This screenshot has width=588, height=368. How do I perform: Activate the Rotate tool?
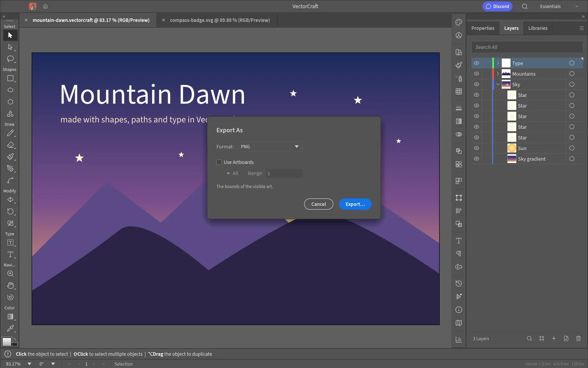tap(10, 212)
